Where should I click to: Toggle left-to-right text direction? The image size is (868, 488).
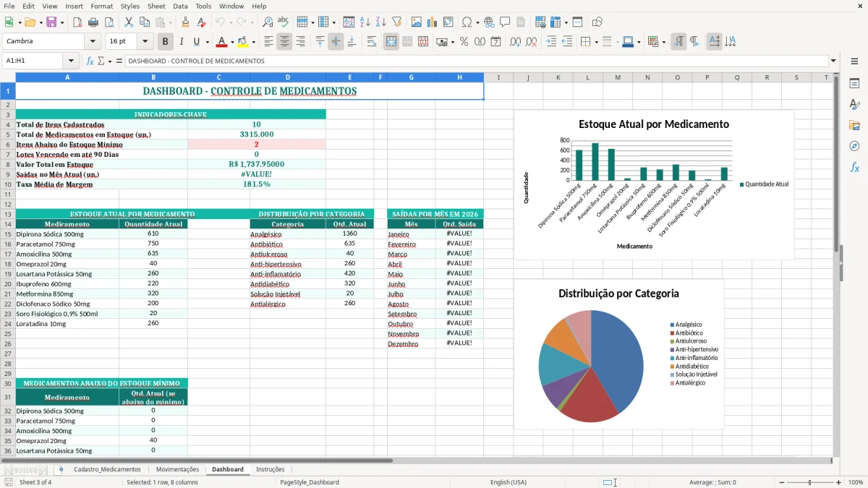[678, 42]
